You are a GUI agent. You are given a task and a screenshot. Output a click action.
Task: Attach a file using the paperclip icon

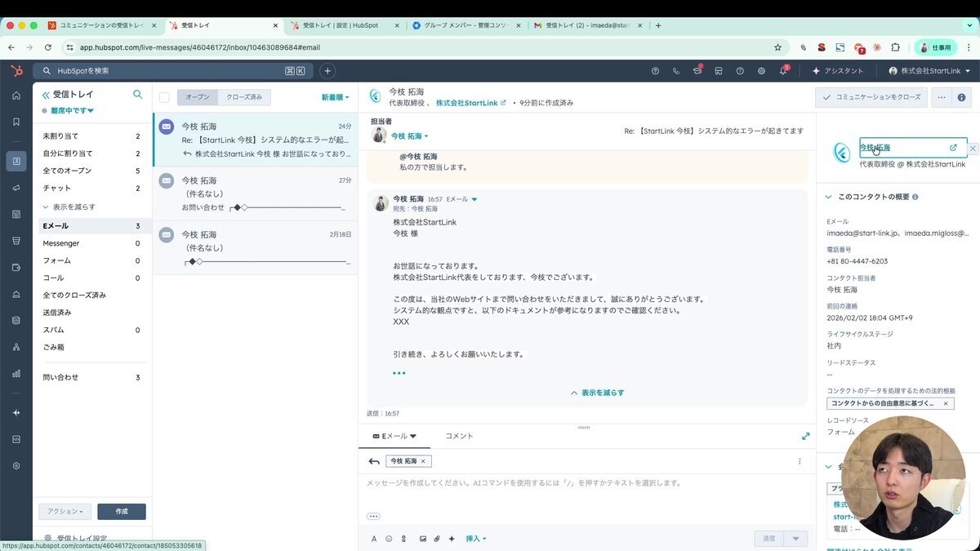[437, 539]
